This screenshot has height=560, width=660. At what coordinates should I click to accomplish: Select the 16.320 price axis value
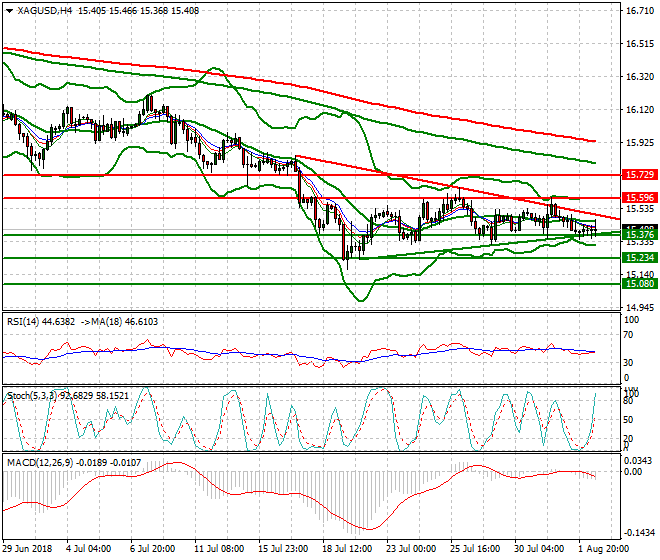(x=640, y=77)
